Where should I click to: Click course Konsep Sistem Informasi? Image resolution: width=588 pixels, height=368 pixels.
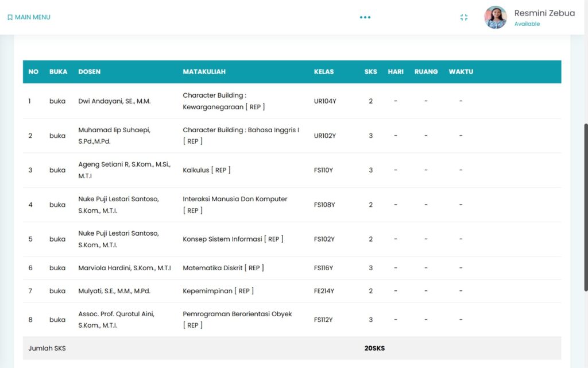(233, 239)
